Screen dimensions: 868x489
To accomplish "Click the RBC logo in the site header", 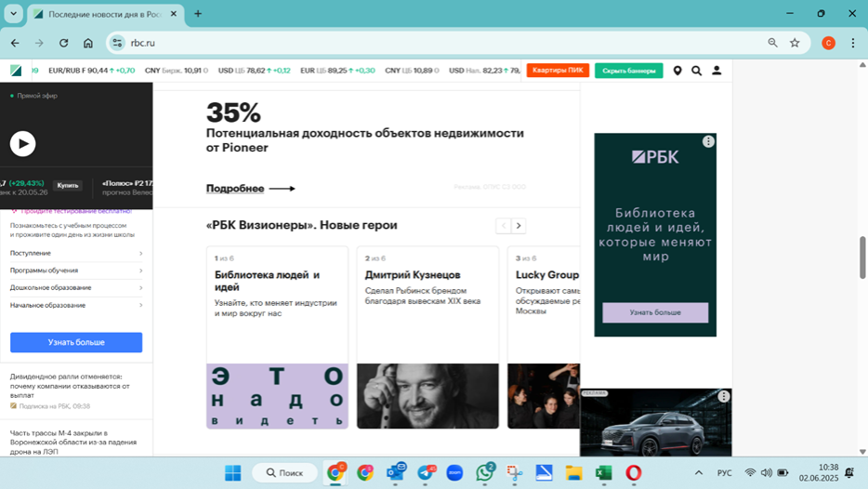I will [16, 71].
